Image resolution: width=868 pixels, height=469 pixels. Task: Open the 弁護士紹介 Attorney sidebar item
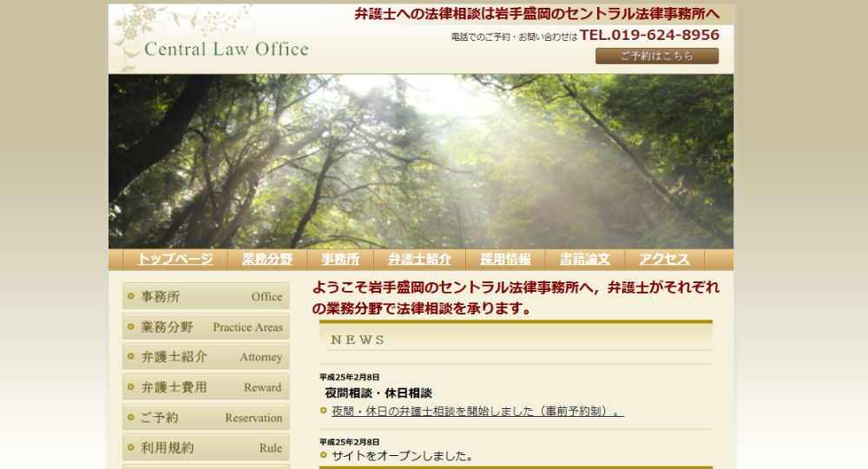(206, 357)
